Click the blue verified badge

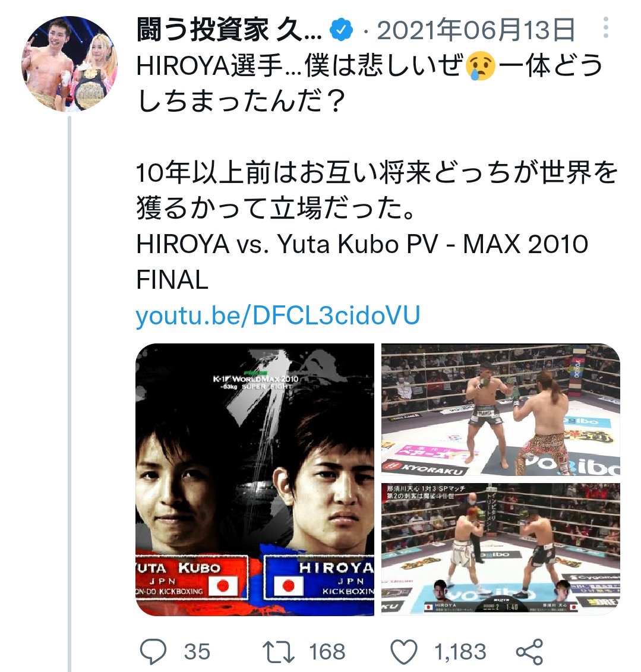(x=341, y=30)
